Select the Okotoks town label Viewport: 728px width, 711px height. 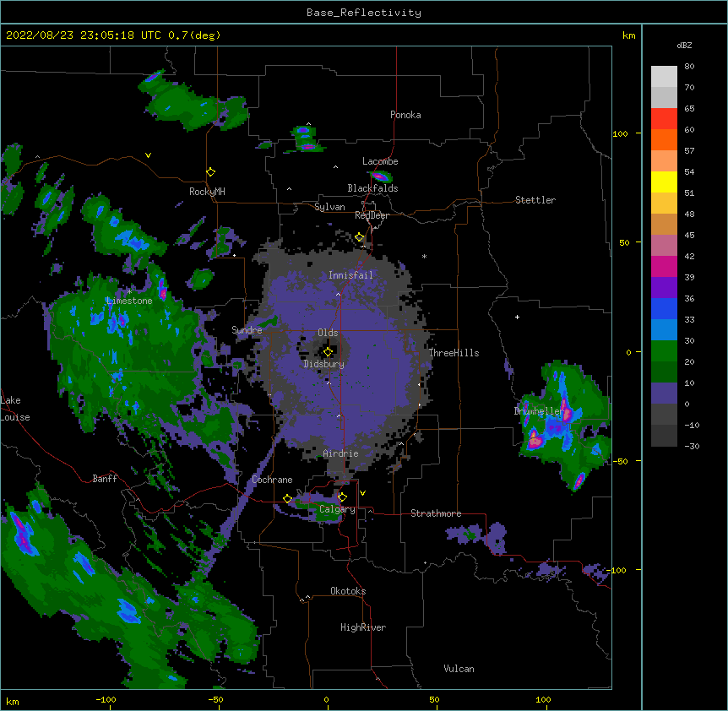(348, 591)
